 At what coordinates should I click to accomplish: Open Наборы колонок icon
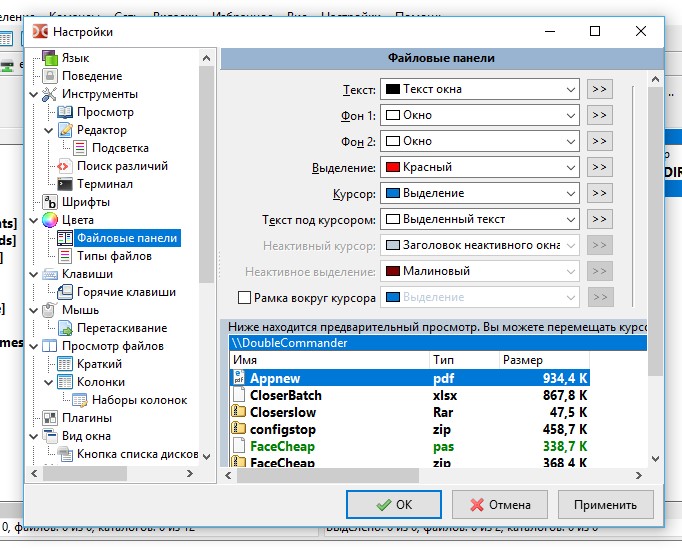click(x=80, y=400)
